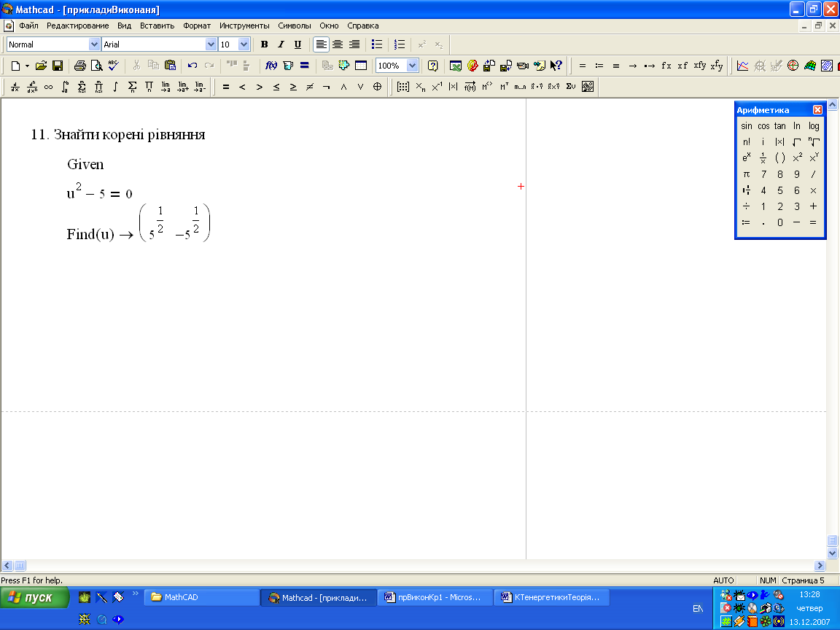Open the Вставить menu

(157, 26)
